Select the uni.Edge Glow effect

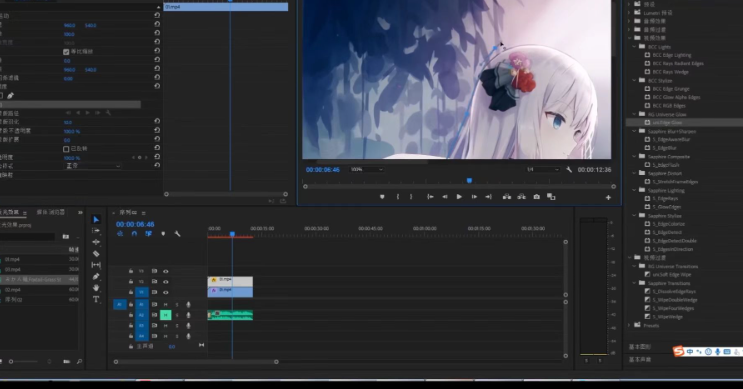667,123
